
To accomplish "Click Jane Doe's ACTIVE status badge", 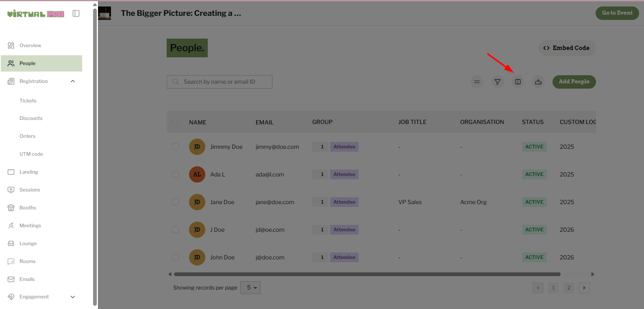I will pyautogui.click(x=534, y=202).
